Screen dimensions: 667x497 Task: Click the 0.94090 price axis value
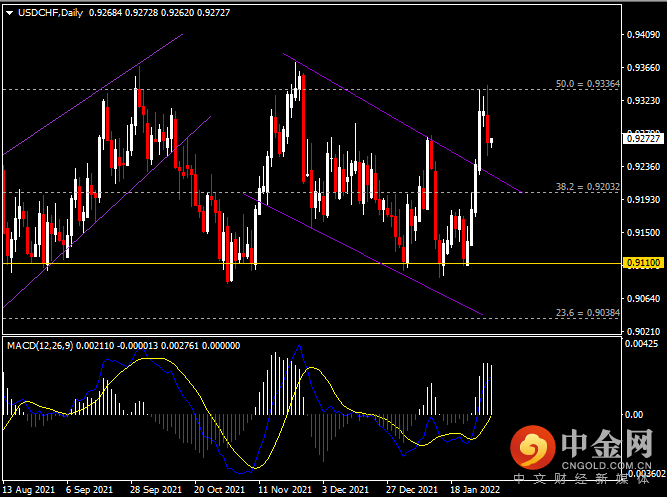pyautogui.click(x=644, y=34)
